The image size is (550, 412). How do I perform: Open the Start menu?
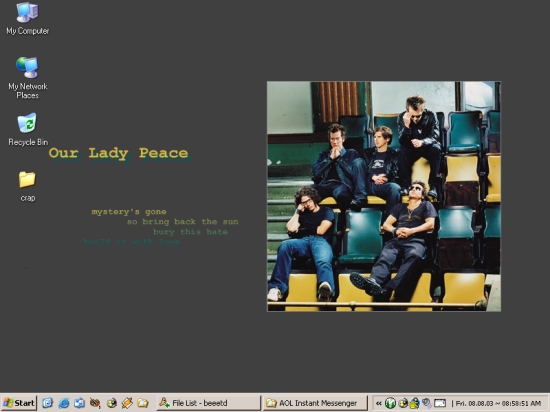tap(19, 403)
